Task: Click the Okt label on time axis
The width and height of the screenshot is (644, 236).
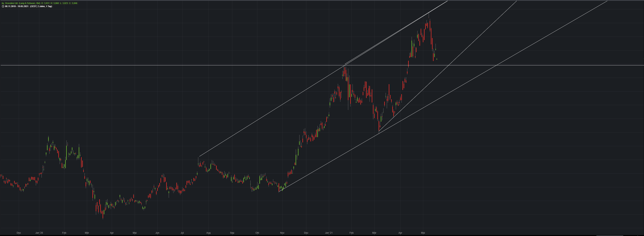Action: coord(257,233)
